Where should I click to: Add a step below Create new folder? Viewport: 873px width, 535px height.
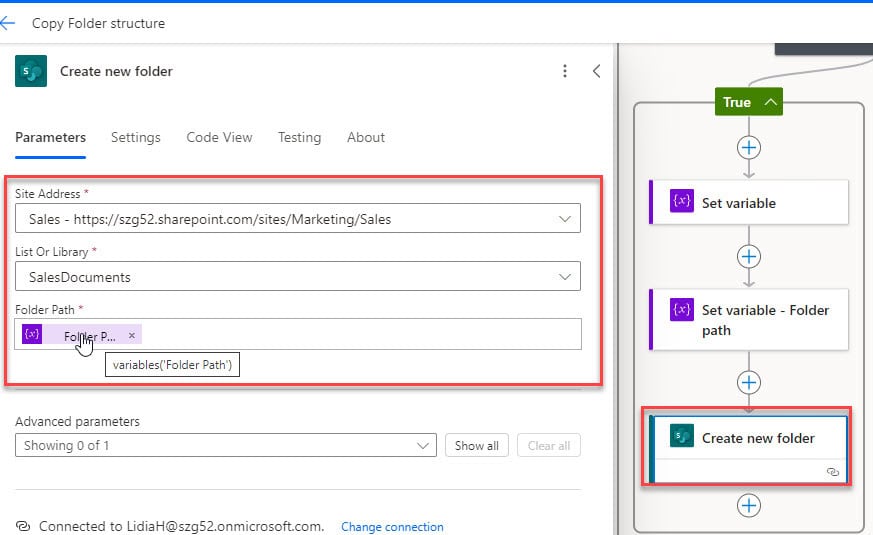(x=749, y=505)
